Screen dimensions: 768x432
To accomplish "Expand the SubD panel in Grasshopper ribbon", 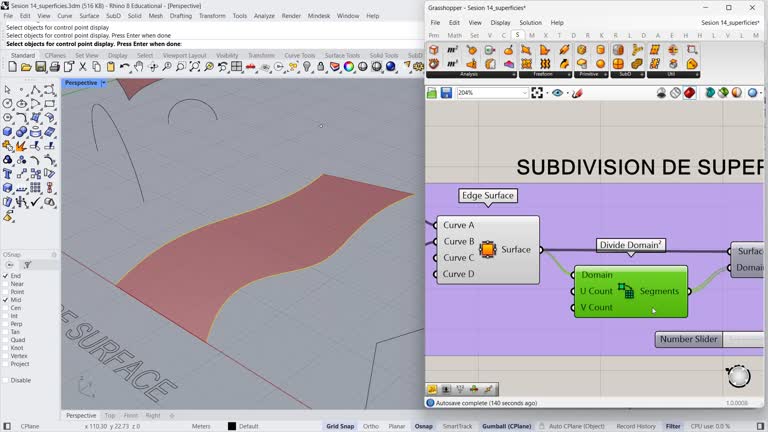I will 642,74.
